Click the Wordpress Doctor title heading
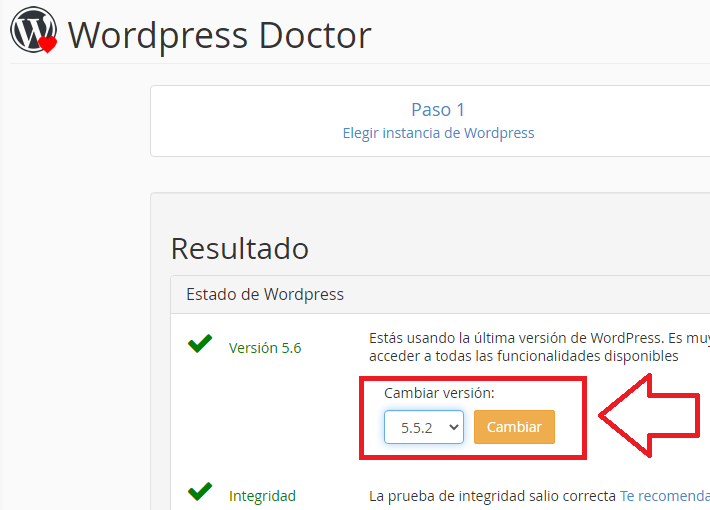 coord(220,35)
